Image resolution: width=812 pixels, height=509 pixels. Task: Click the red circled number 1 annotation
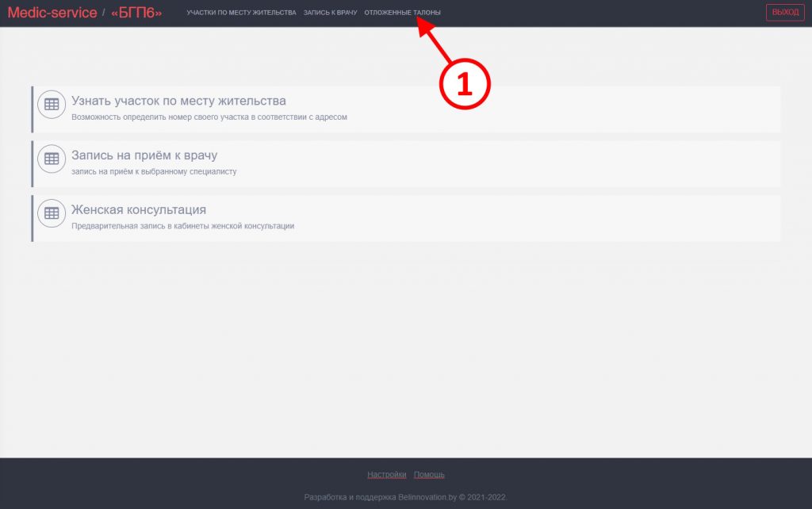[x=465, y=84]
